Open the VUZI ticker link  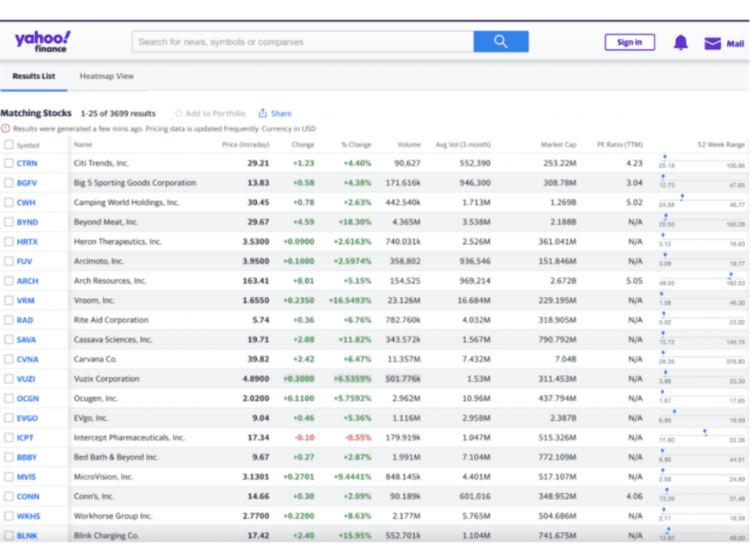(26, 379)
